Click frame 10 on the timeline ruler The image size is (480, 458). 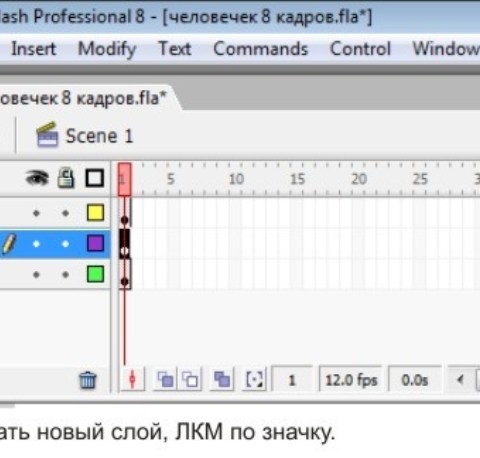click(236, 179)
